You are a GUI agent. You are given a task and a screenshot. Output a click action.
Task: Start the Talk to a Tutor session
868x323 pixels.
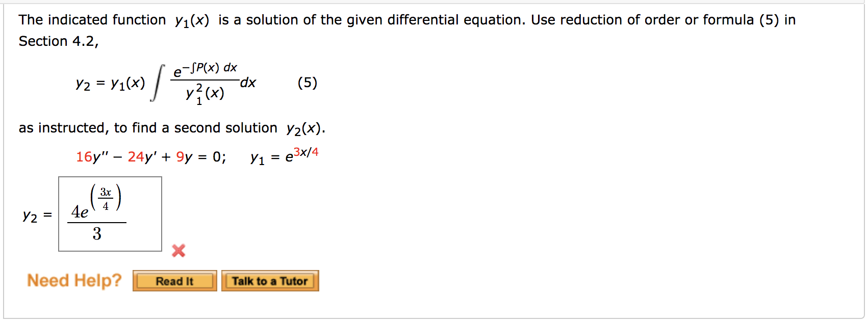point(270,281)
